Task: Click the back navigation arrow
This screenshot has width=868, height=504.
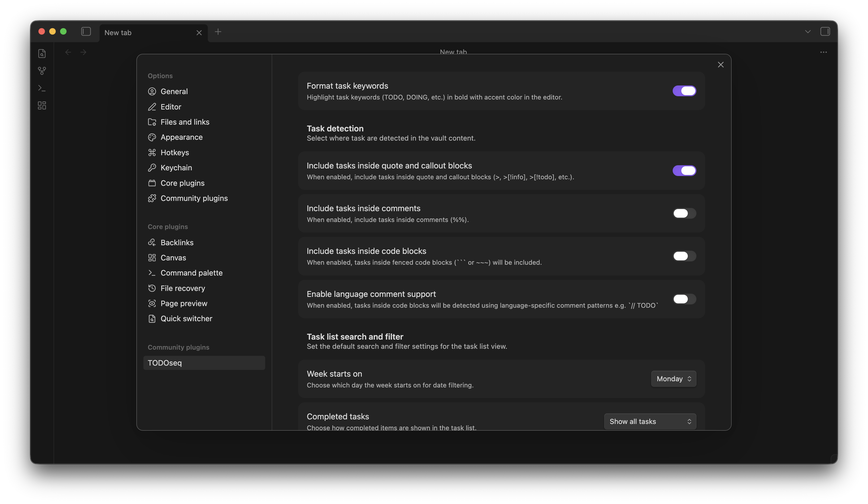Action: coord(68,52)
